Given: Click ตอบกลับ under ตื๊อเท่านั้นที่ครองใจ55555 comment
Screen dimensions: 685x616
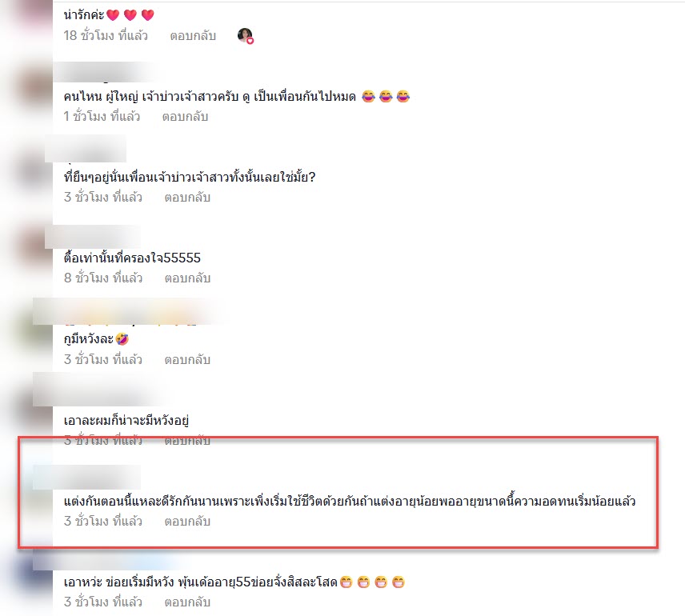Looking at the screenshot, I should pyautogui.click(x=187, y=278).
